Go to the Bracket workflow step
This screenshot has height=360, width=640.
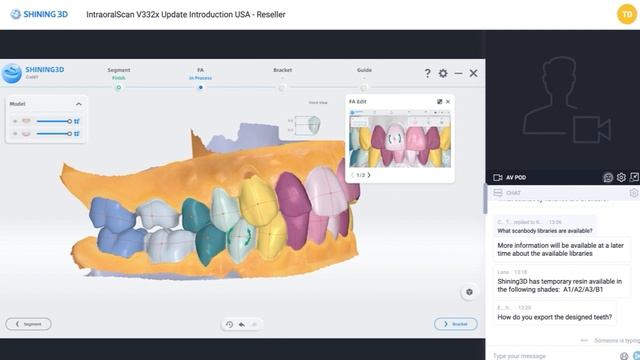(282, 78)
